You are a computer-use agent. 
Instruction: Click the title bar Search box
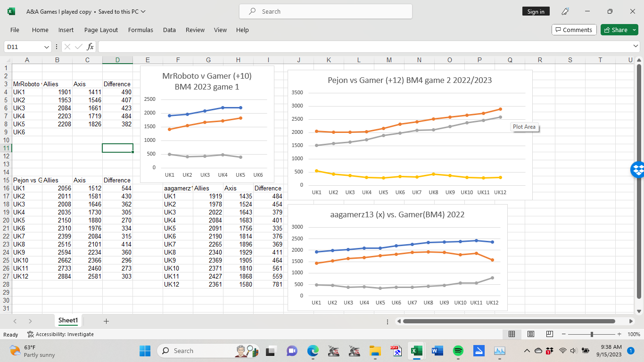point(326,11)
